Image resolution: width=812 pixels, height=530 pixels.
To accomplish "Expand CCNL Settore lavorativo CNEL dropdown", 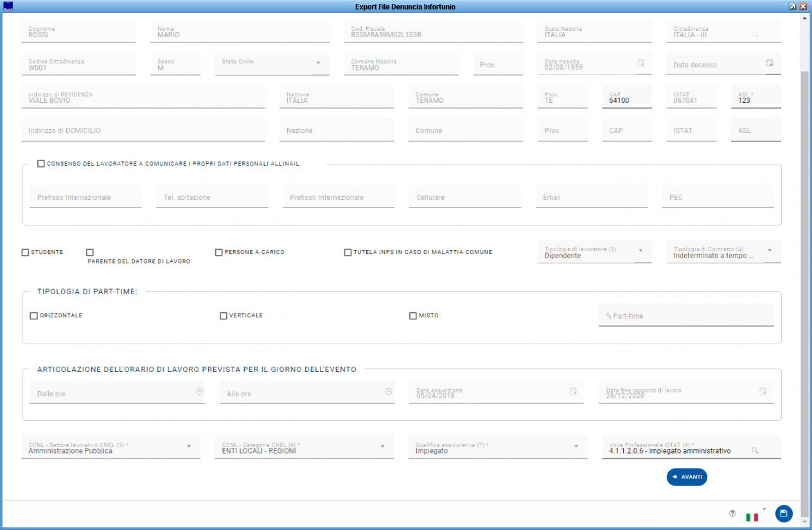I will [189, 446].
